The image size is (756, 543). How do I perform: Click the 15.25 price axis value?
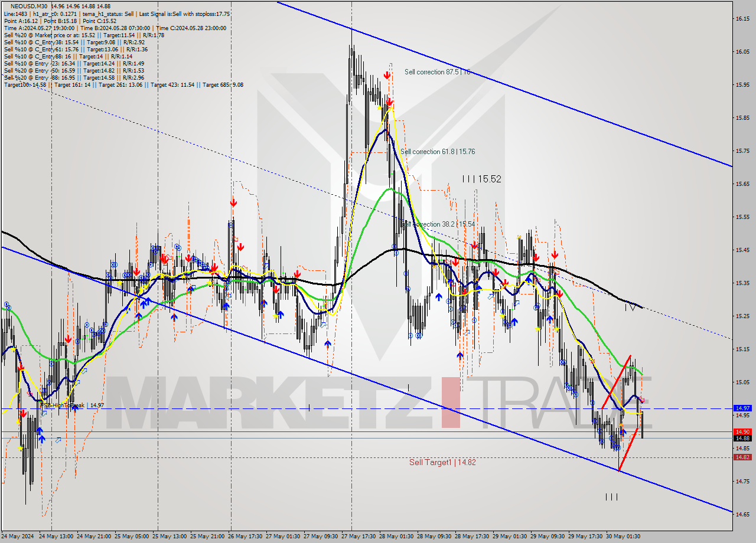742,316
